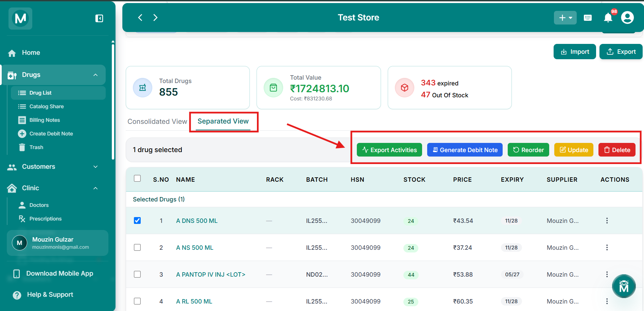The width and height of the screenshot is (644, 311).
Task: Click the 343 expired text
Action: point(440,83)
